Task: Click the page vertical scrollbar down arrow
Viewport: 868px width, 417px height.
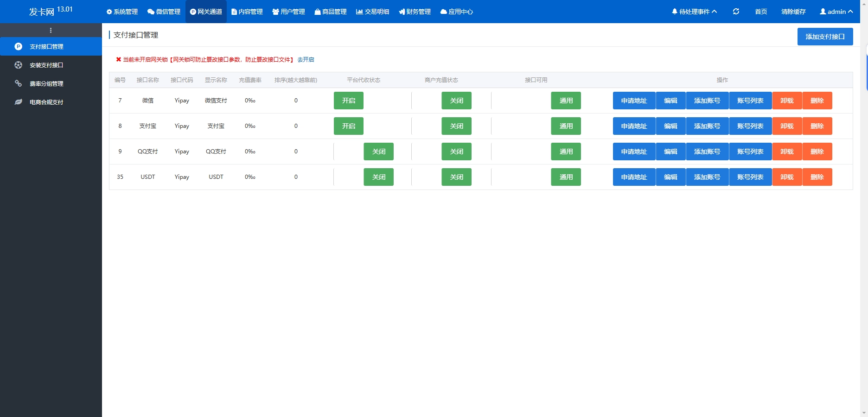Action: coord(864,412)
